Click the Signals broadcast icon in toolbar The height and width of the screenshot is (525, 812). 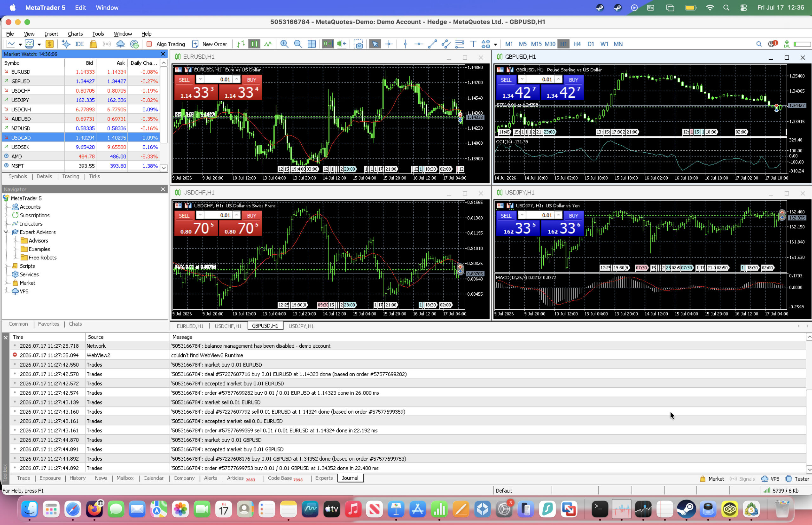107,44
